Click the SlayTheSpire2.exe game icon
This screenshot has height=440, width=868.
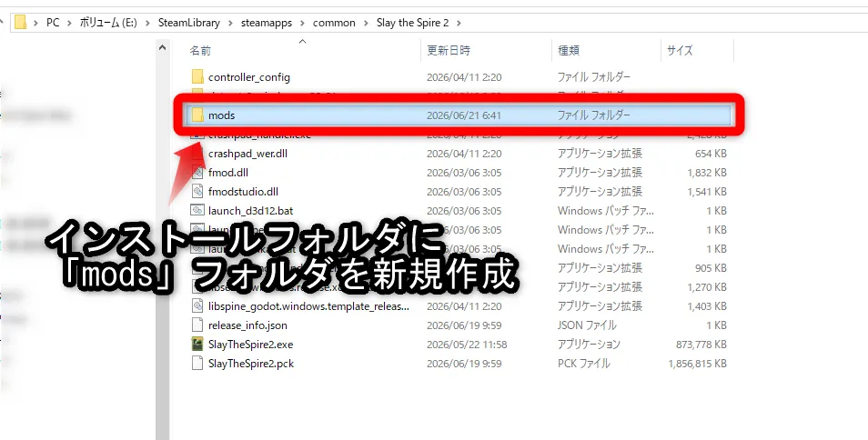pos(197,345)
